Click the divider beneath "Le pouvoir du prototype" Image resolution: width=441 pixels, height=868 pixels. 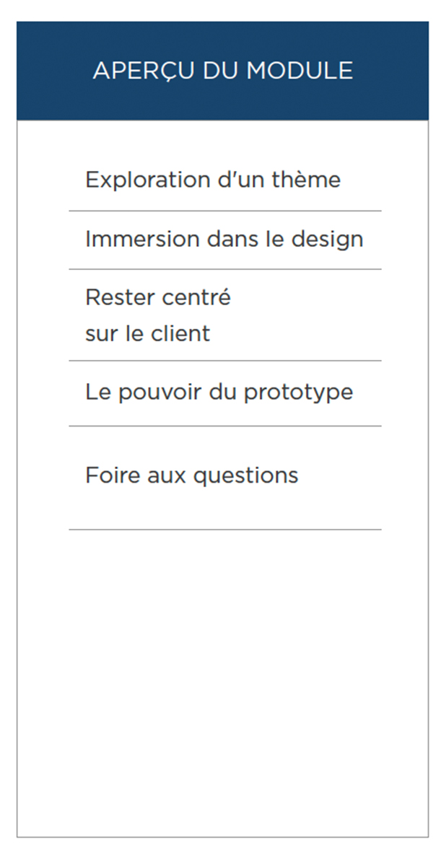coord(224,426)
